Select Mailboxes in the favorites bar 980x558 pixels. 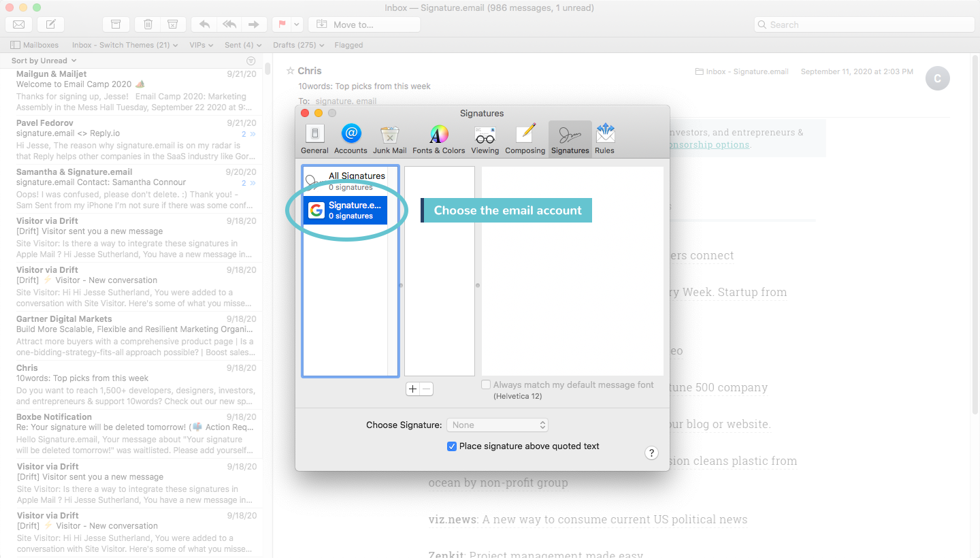35,45
